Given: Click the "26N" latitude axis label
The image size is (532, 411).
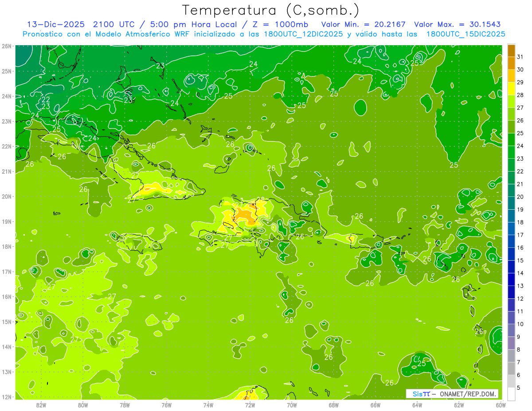Looking at the screenshot, I should point(6,46).
